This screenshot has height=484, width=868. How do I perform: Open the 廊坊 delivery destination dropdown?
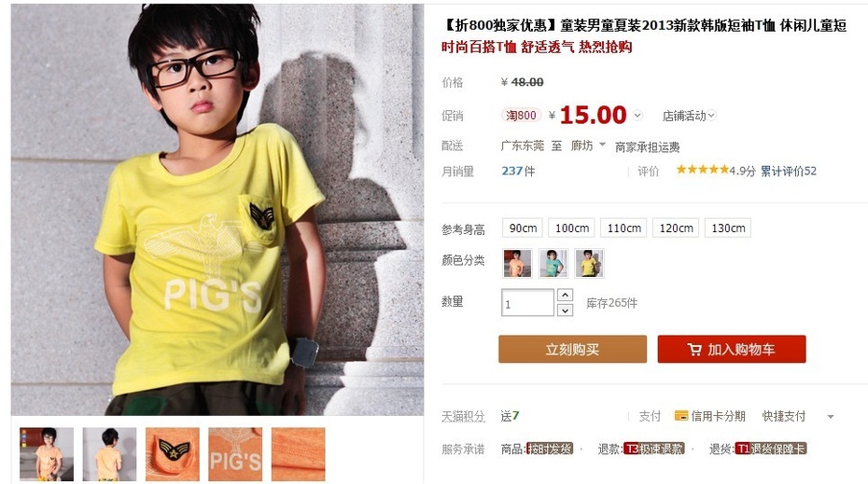click(588, 145)
